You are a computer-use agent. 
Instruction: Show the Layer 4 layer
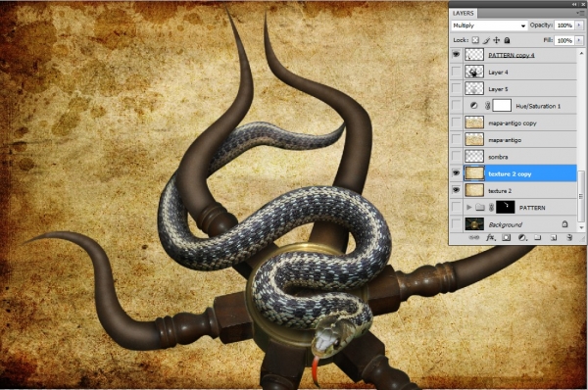coord(456,72)
